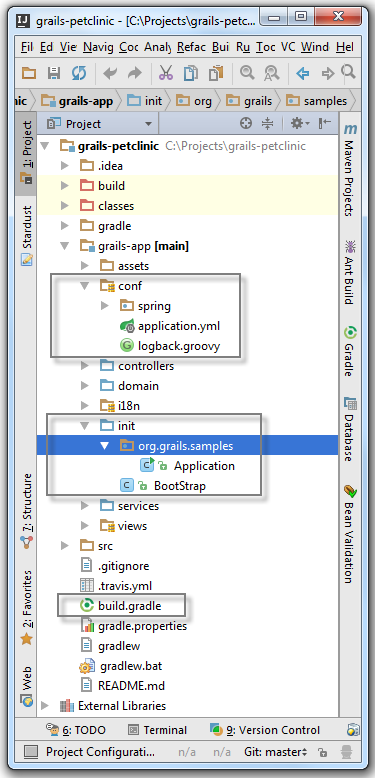Click the Undo arrow icon
Screen dimensions: 375x778
(110, 74)
